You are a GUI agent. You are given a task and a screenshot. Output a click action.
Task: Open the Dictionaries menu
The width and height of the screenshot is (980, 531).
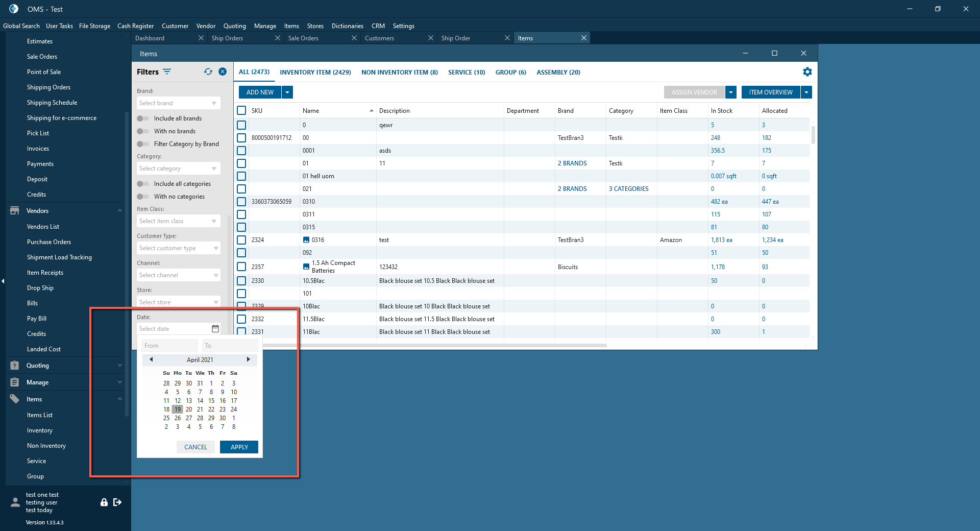[348, 26]
